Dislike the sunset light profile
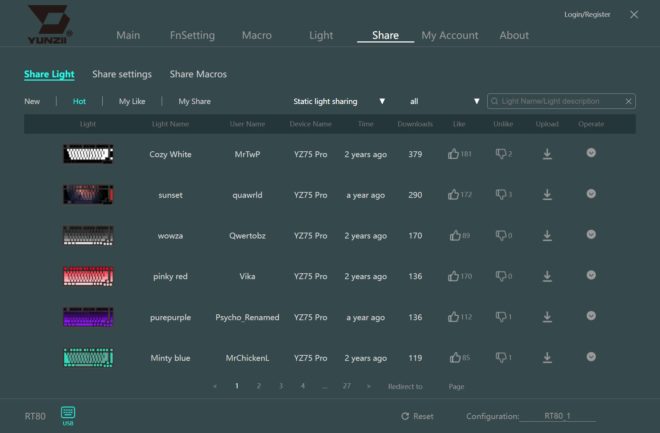The height and width of the screenshot is (433, 660). coord(501,194)
